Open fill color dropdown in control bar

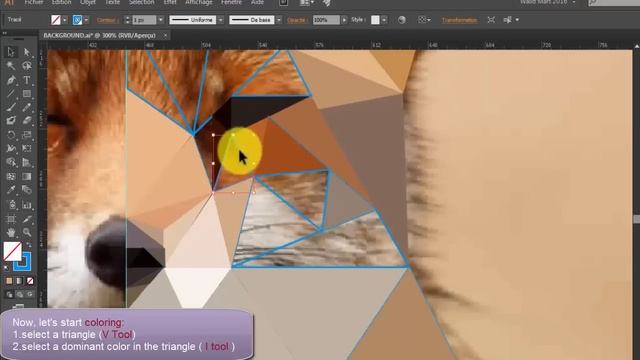(x=64, y=20)
